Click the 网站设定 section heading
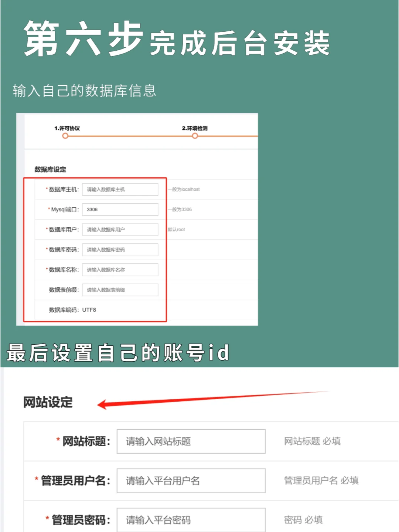Image resolution: width=399 pixels, height=532 pixels. tap(48, 403)
